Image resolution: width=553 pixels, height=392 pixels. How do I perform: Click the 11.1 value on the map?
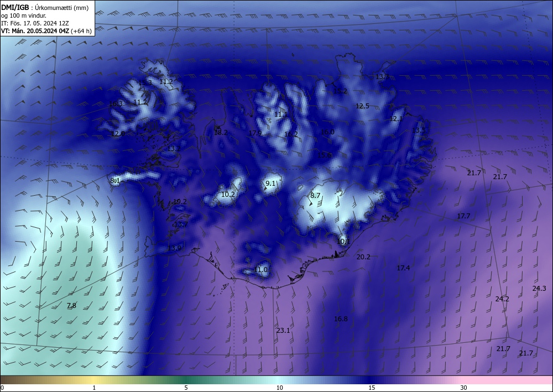(281, 114)
